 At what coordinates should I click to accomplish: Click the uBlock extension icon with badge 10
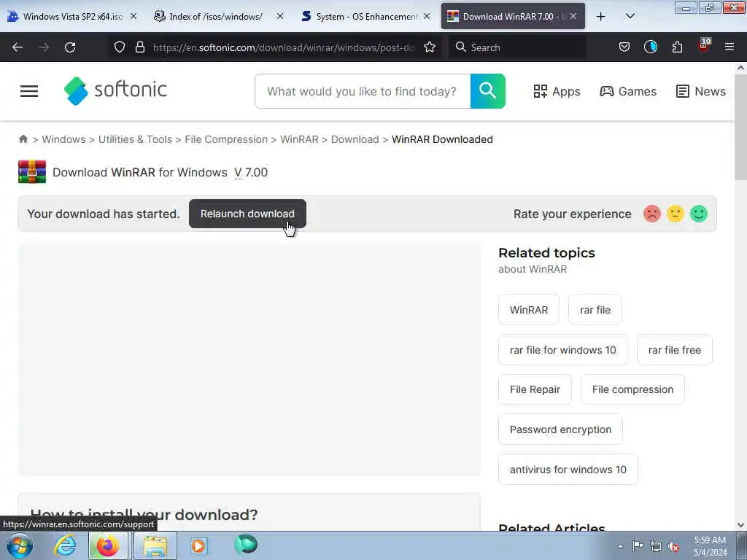click(704, 46)
